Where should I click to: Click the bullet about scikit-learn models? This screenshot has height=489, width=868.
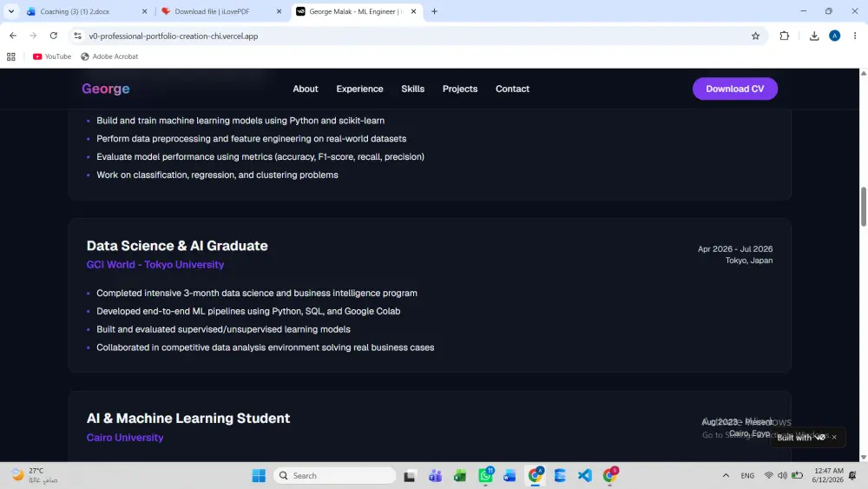[240, 121]
